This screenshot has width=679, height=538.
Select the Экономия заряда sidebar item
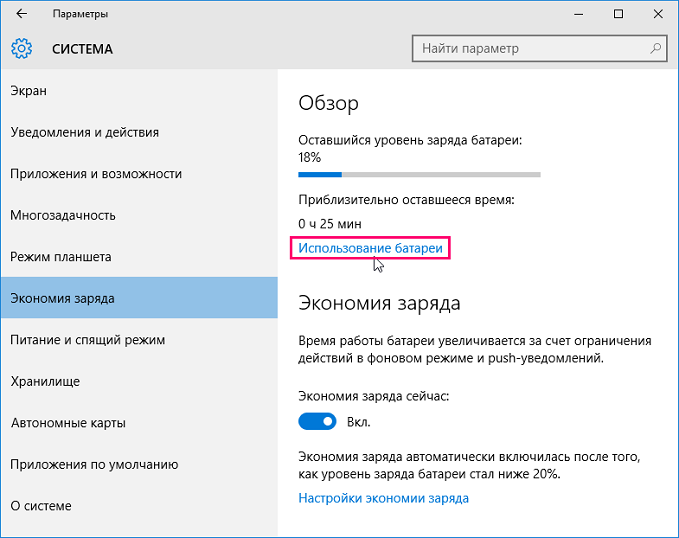[62, 298]
